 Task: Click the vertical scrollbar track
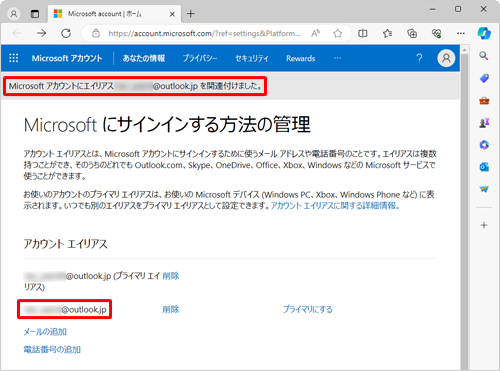coord(465,213)
